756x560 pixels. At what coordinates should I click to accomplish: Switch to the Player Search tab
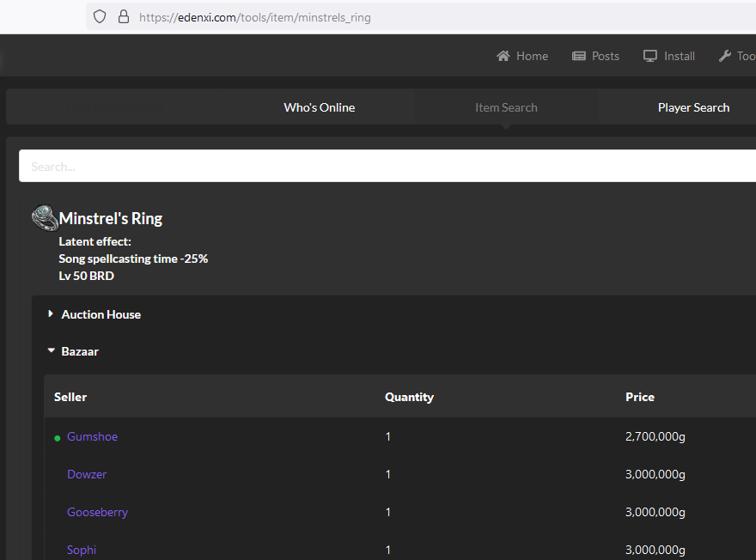coord(693,107)
